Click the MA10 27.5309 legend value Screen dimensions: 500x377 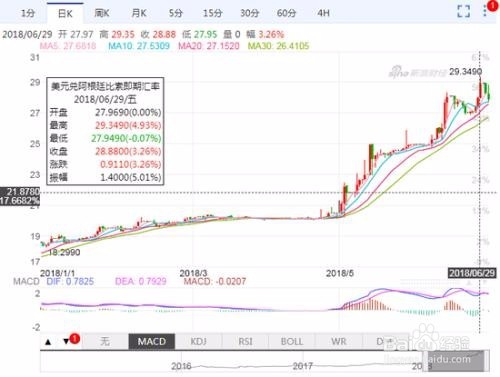coord(139,46)
